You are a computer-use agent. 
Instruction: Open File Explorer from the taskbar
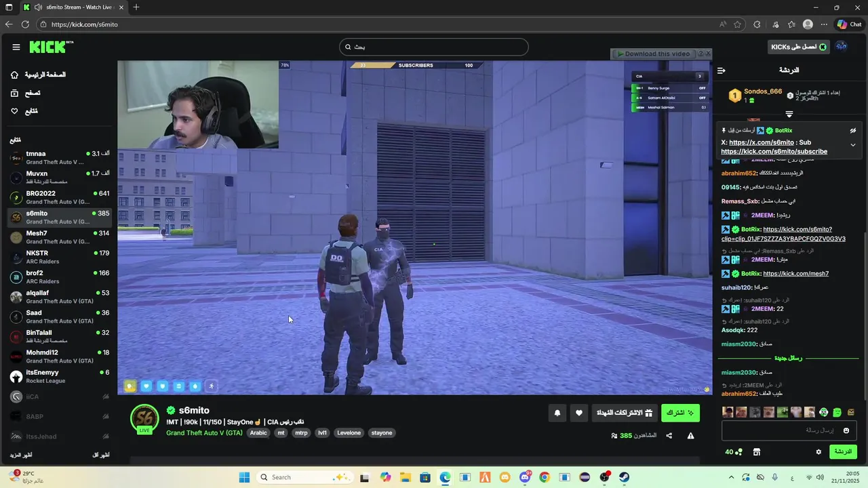point(406,477)
